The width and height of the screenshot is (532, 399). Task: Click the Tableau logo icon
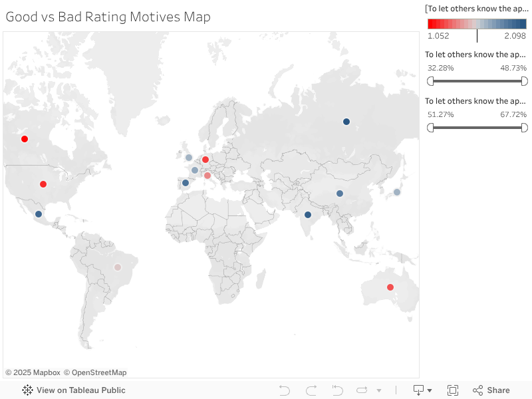point(28,390)
